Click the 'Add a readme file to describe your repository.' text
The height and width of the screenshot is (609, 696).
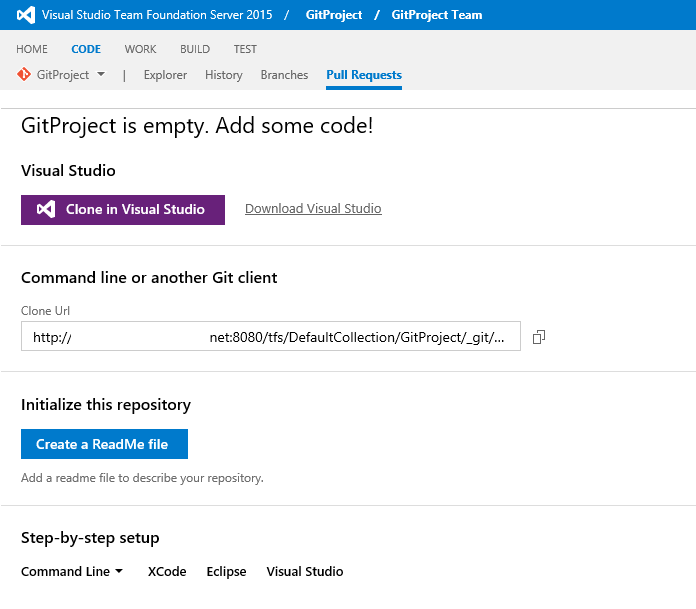tap(142, 478)
